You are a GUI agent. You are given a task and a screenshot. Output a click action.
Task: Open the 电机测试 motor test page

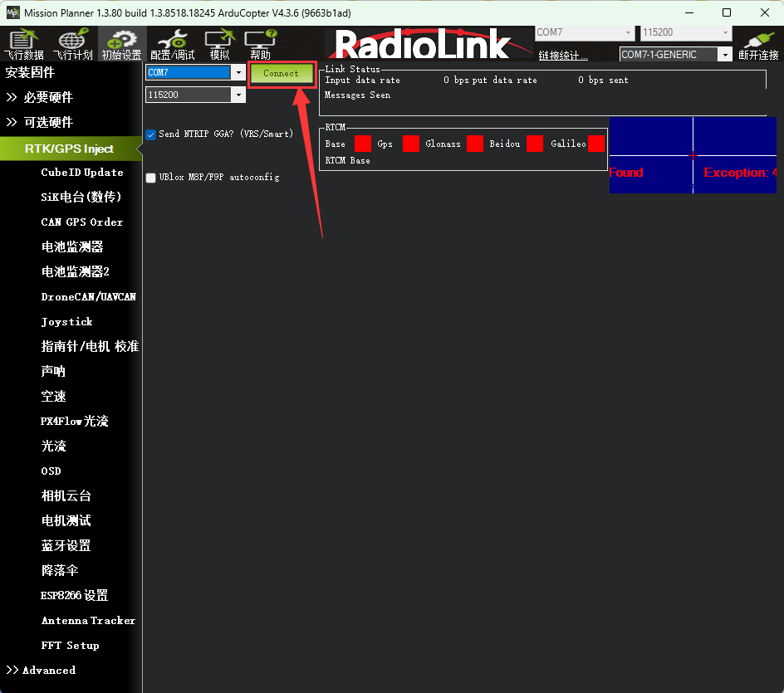tap(66, 520)
